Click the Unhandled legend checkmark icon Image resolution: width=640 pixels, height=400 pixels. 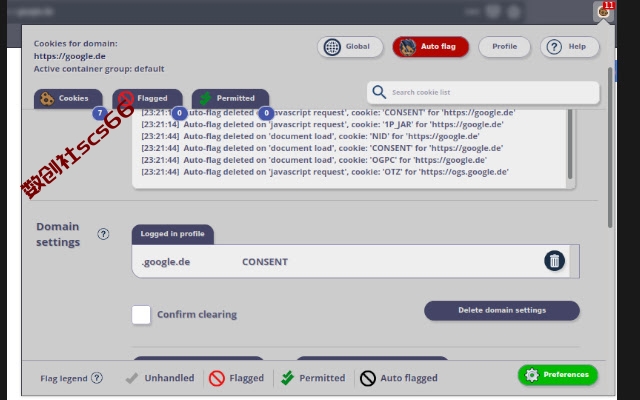[131, 378]
